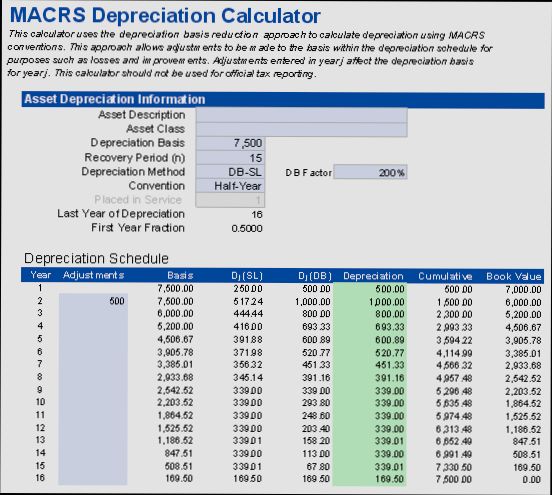This screenshot has height=495, width=552.
Task: Click the Asset Class input field
Action: [301, 129]
